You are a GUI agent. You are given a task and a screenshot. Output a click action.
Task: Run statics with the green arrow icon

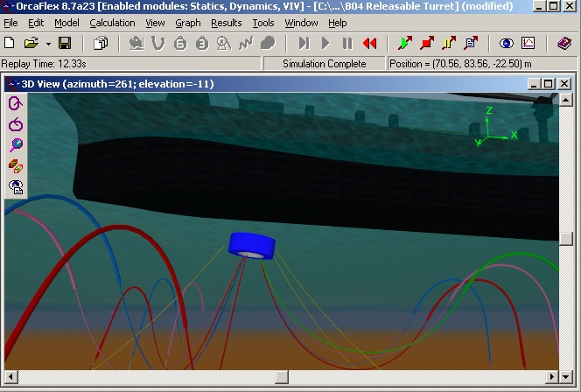(x=404, y=43)
